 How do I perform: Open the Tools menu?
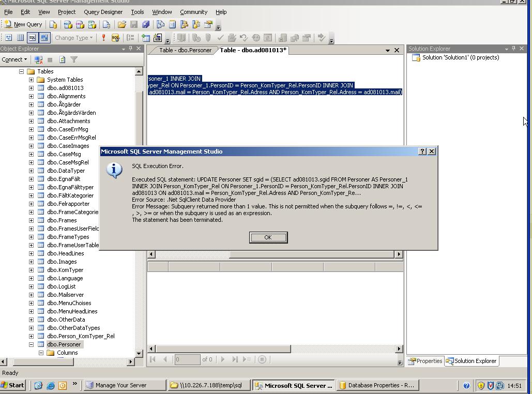pos(138,12)
